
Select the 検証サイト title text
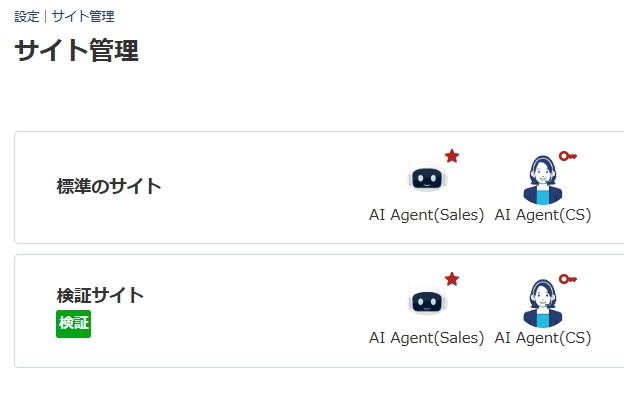point(100,295)
